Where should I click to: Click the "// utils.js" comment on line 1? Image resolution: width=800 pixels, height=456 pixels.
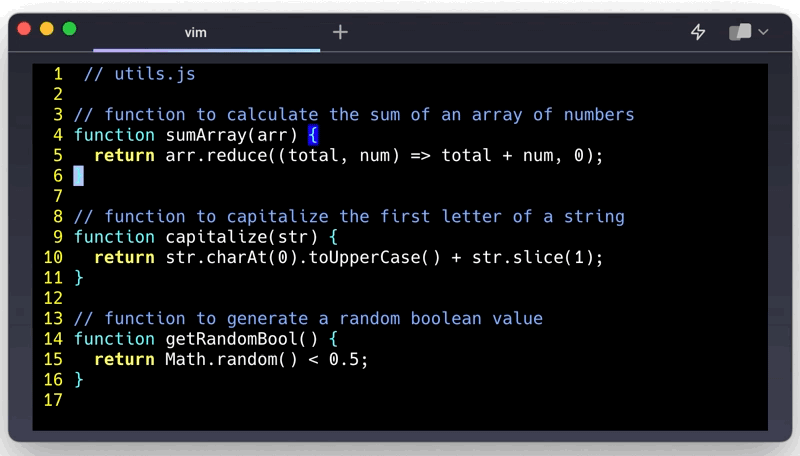(139, 74)
